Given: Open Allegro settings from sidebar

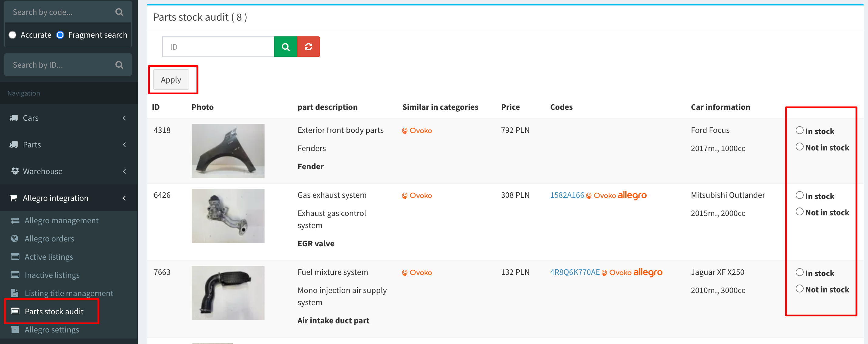Looking at the screenshot, I should [x=52, y=329].
